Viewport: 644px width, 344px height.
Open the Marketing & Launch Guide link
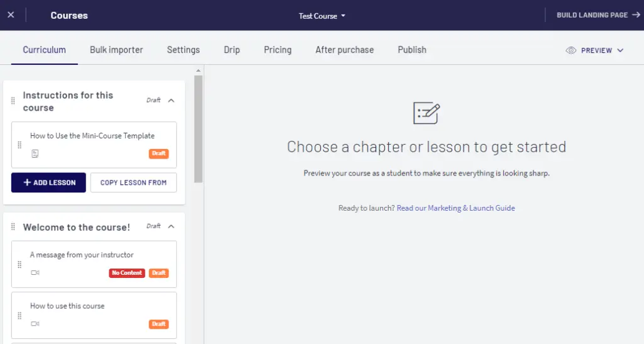[455, 208]
